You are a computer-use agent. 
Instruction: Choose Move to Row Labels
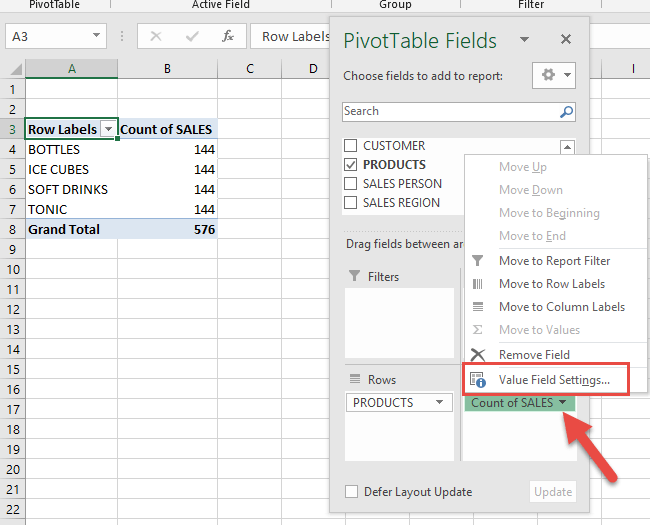(x=555, y=284)
